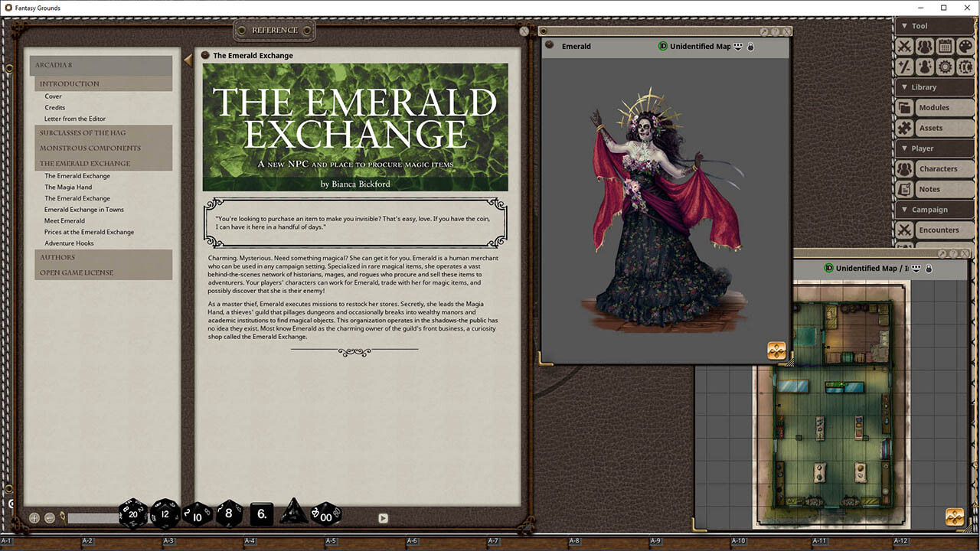Open the Calendar tool
This screenshot has width=980, height=551.
[945, 46]
